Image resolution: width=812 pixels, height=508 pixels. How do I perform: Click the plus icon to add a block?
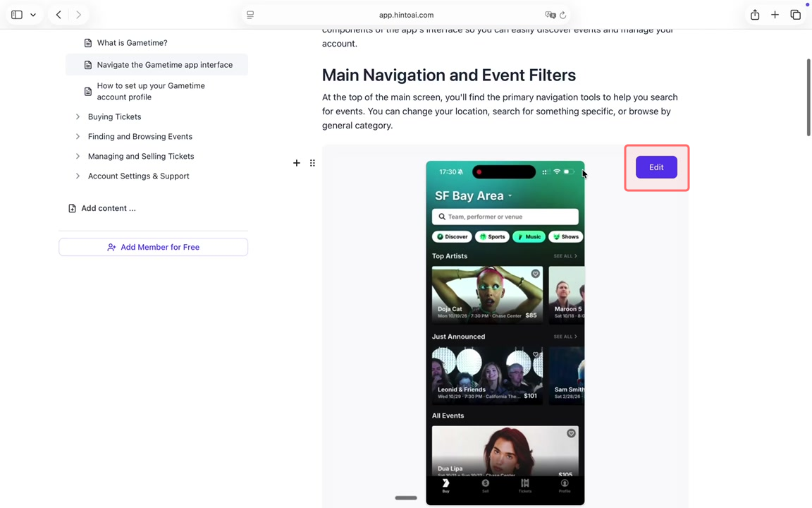pyautogui.click(x=297, y=163)
